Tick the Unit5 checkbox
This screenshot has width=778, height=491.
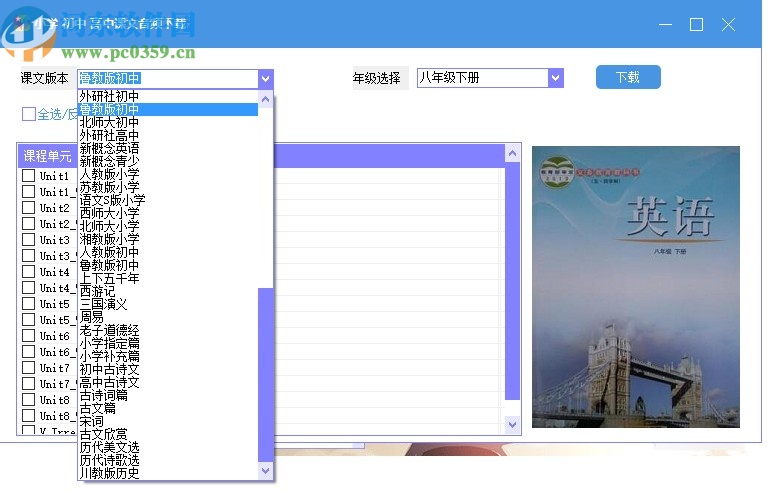tap(29, 304)
